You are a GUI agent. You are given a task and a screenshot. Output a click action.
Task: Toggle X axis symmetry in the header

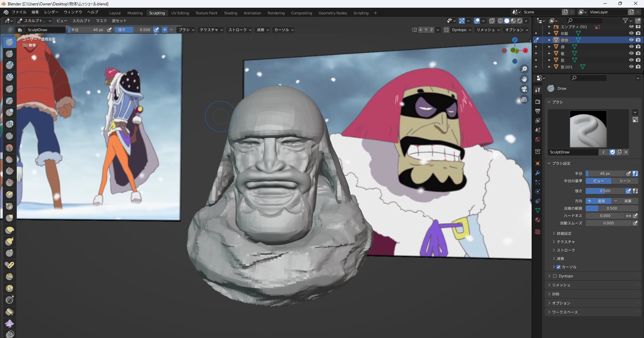[x=420, y=30]
